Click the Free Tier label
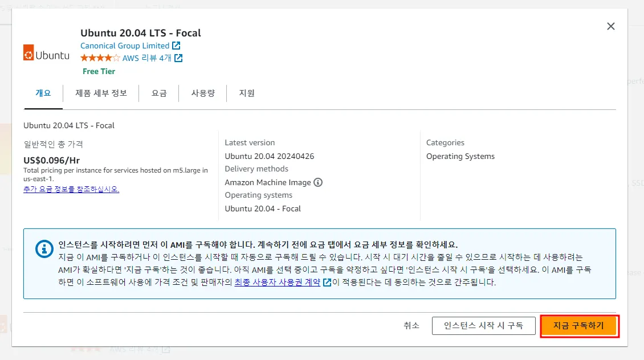644x360 pixels. tap(99, 71)
